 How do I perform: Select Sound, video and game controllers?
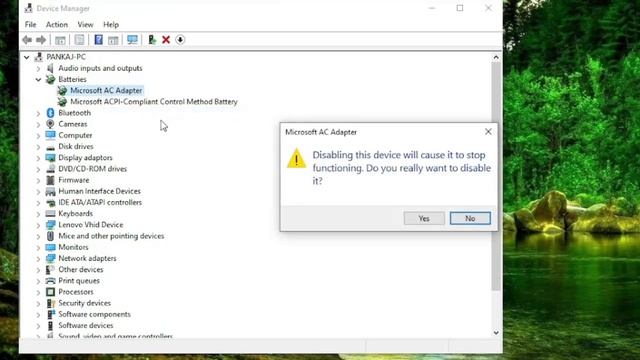pos(116,336)
